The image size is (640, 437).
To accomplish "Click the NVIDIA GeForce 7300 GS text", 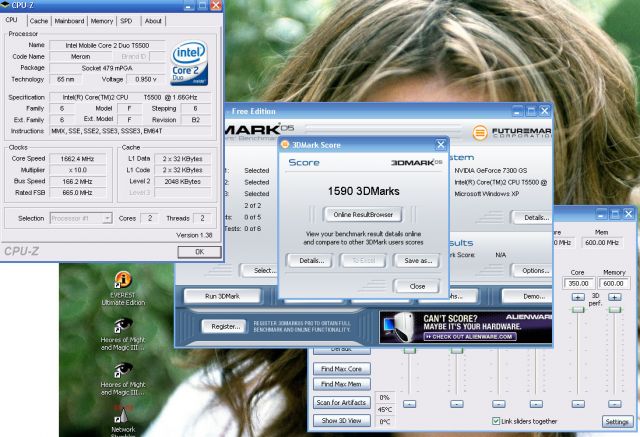I will pos(491,171).
